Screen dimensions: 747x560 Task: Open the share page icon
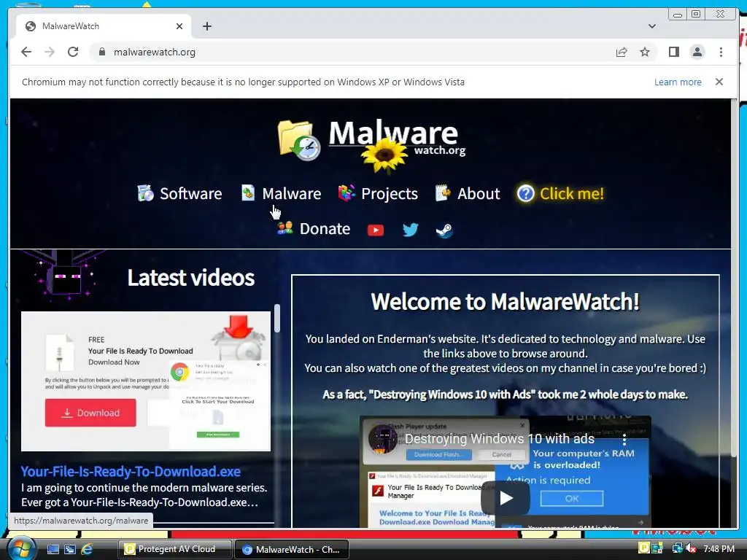tap(622, 52)
